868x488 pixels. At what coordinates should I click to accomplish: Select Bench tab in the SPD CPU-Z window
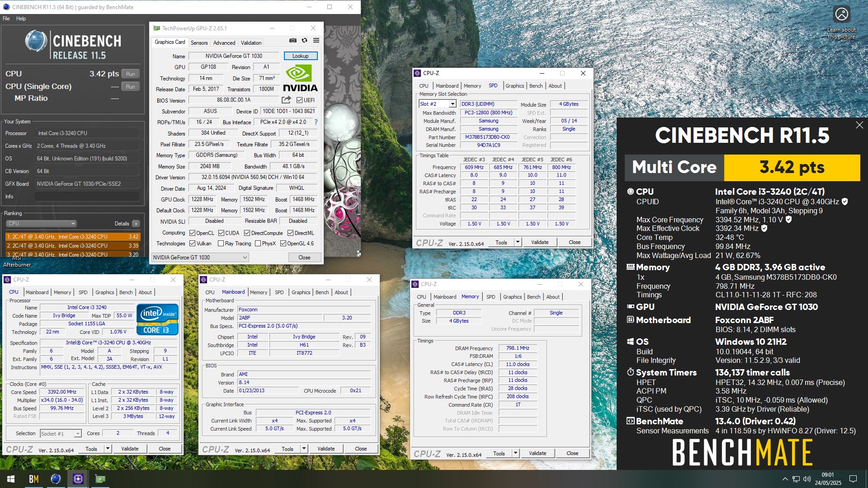point(536,86)
